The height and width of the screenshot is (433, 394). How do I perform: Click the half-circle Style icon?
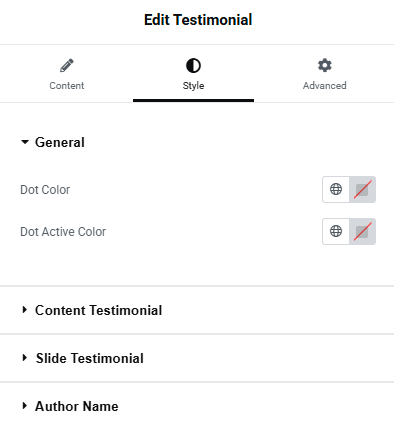click(x=193, y=65)
